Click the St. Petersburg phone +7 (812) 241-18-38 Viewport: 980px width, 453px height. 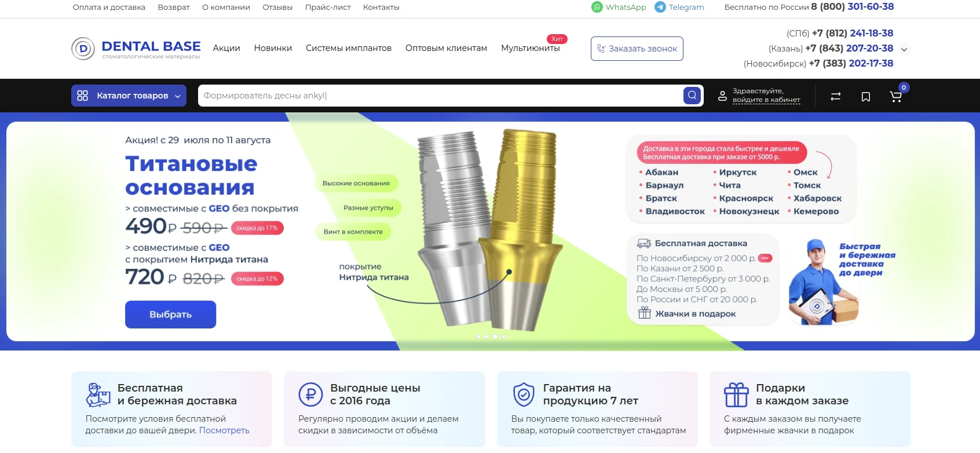pyautogui.click(x=853, y=33)
